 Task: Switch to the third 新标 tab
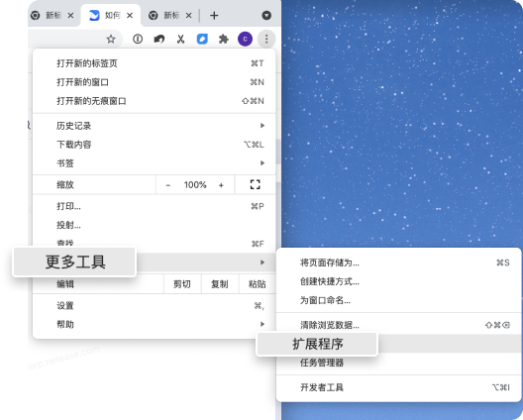pos(170,15)
